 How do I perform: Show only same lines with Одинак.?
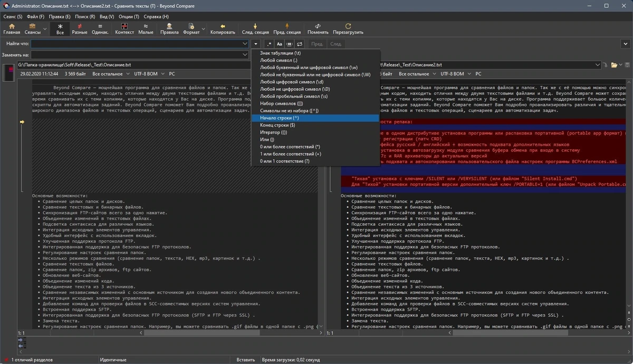100,29
